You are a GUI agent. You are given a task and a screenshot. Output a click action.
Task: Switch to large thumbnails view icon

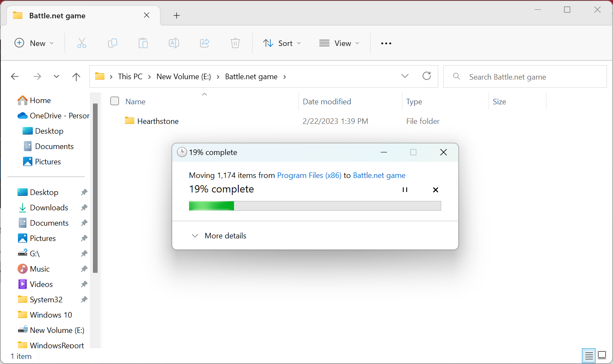pos(602,355)
